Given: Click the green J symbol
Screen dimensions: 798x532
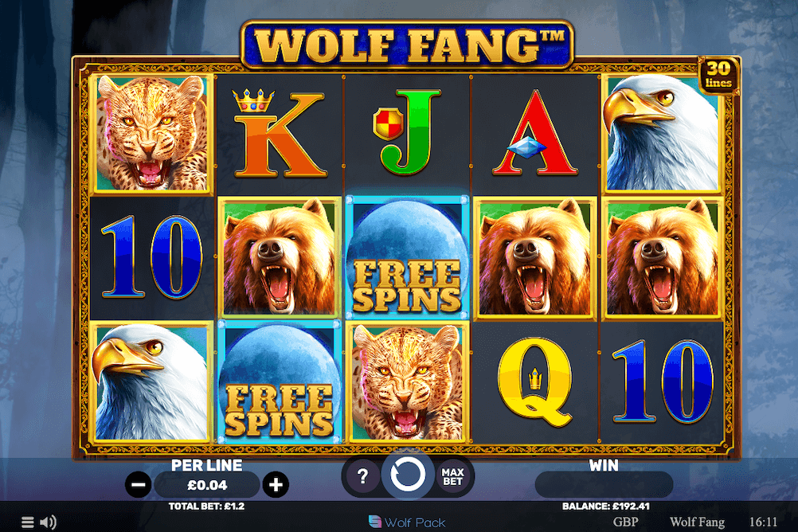Looking at the screenshot, I should (407, 132).
